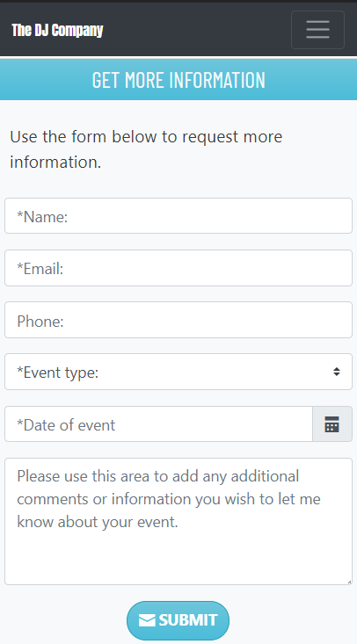Go home via The DJ Company logo
The width and height of the screenshot is (357, 644).
click(57, 30)
